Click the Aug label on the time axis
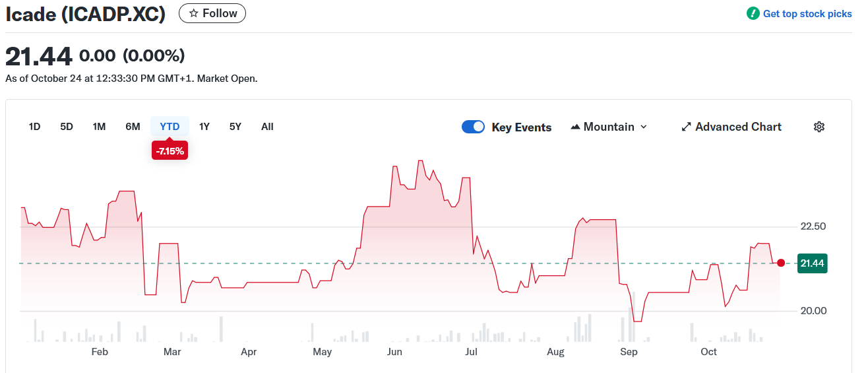Viewport: 868px width, 373px height. pyautogui.click(x=556, y=352)
